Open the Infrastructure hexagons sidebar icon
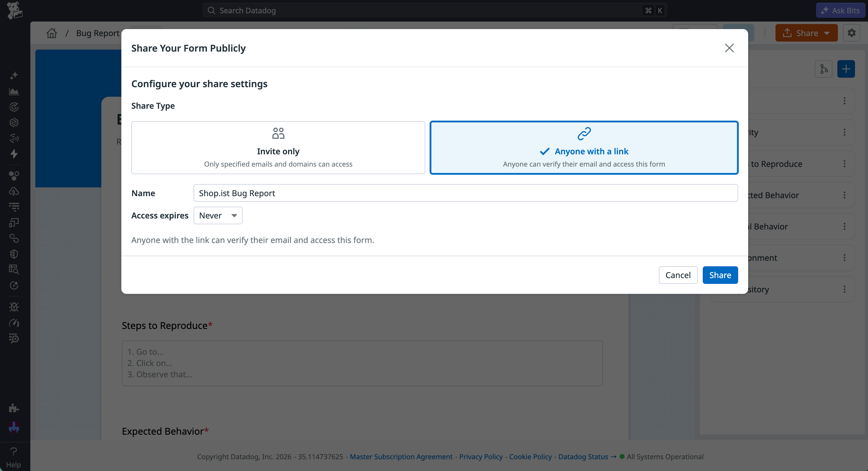The width and height of the screenshot is (868, 471). (x=14, y=175)
